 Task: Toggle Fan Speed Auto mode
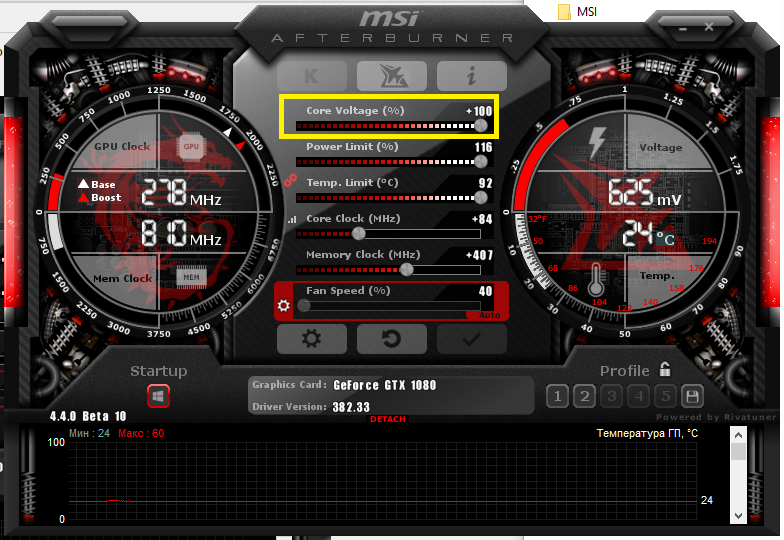point(488,316)
